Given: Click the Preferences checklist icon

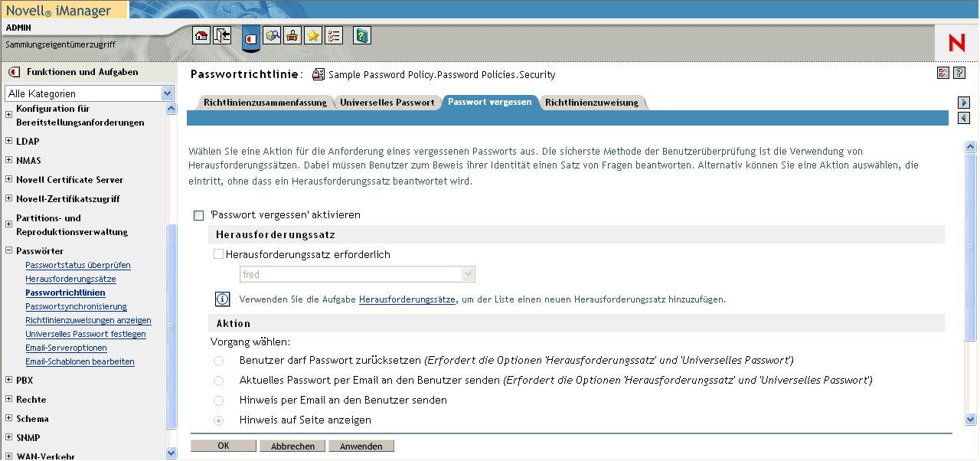Looking at the screenshot, I should click(x=333, y=35).
